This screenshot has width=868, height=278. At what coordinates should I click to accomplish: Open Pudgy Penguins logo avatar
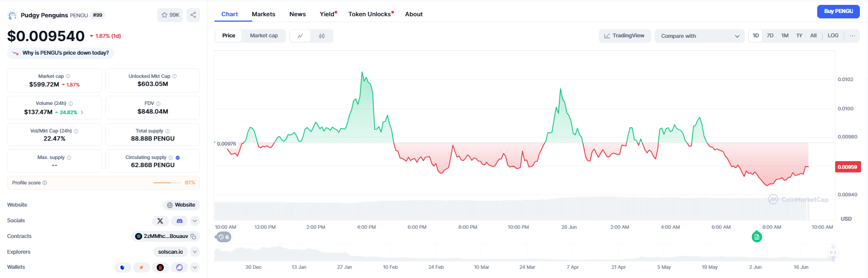click(12, 16)
